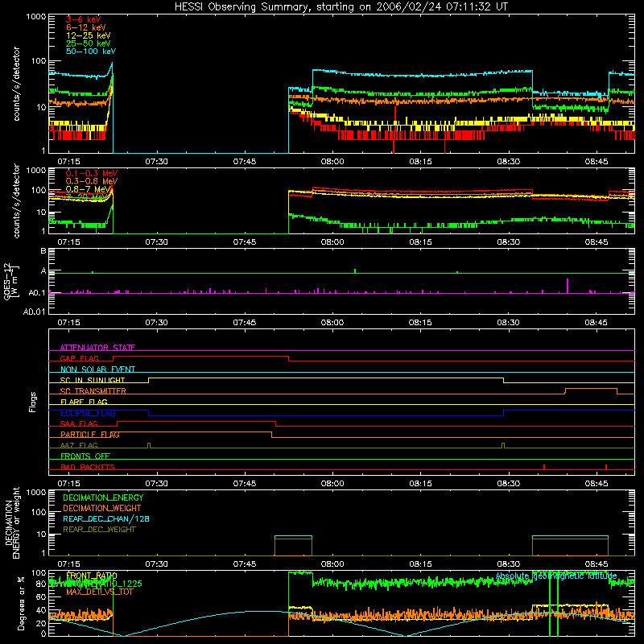The image size is (644, 644).
Task: Click the A0.1 flux level tick label
Action: coord(37,293)
